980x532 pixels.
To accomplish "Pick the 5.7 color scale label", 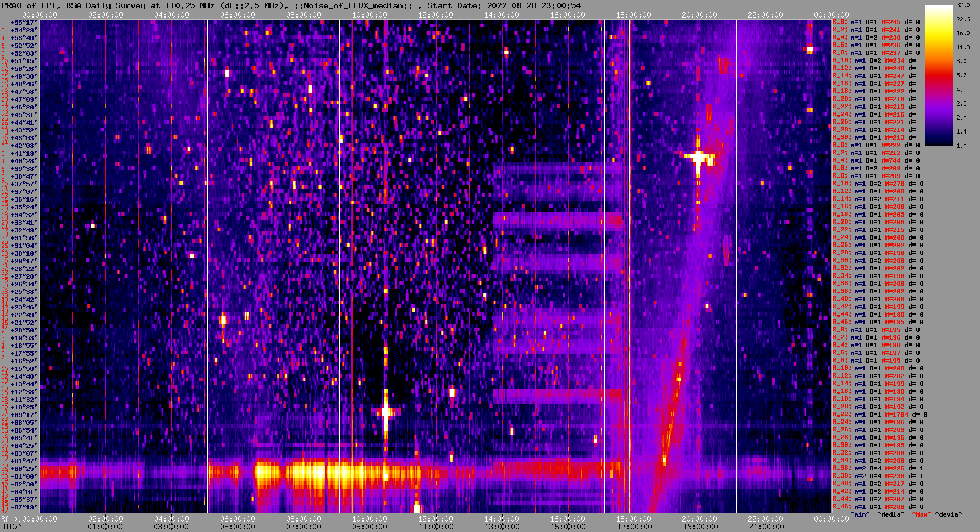I will pos(961,75).
